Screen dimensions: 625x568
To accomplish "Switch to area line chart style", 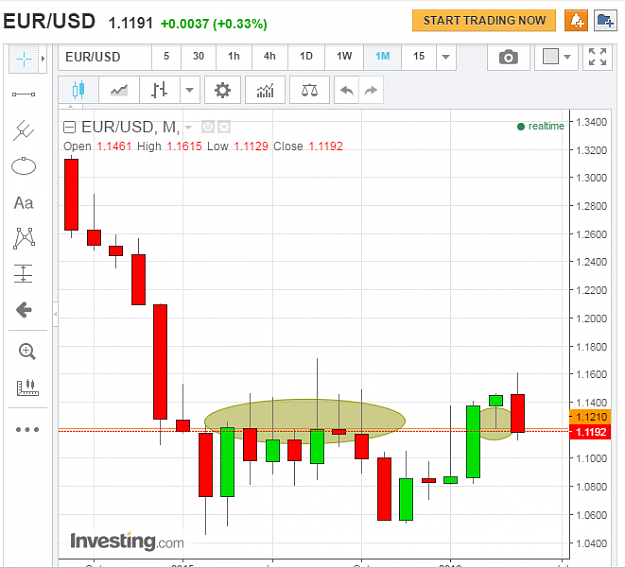I will click(x=119, y=90).
